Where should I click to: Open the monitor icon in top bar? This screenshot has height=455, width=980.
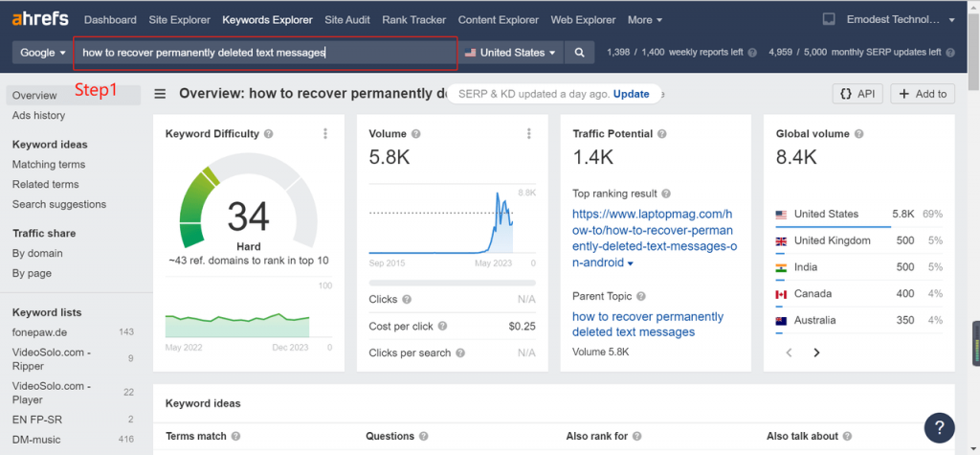coord(829,20)
